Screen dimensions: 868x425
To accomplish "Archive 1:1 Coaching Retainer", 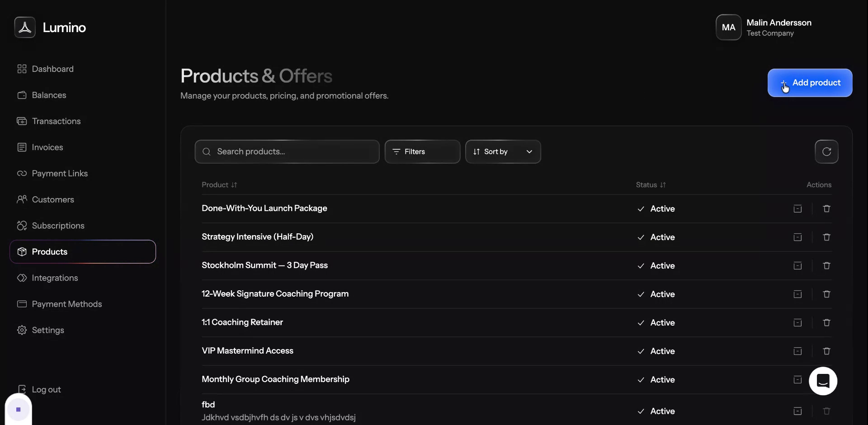I will pos(797,322).
